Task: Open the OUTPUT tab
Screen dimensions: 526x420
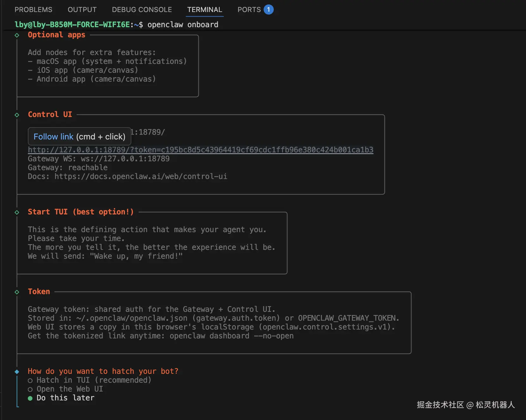Action: (82, 10)
